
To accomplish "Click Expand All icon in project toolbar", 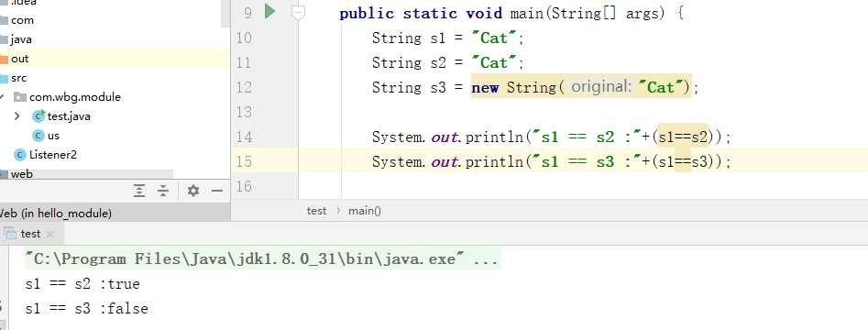I will (x=139, y=191).
